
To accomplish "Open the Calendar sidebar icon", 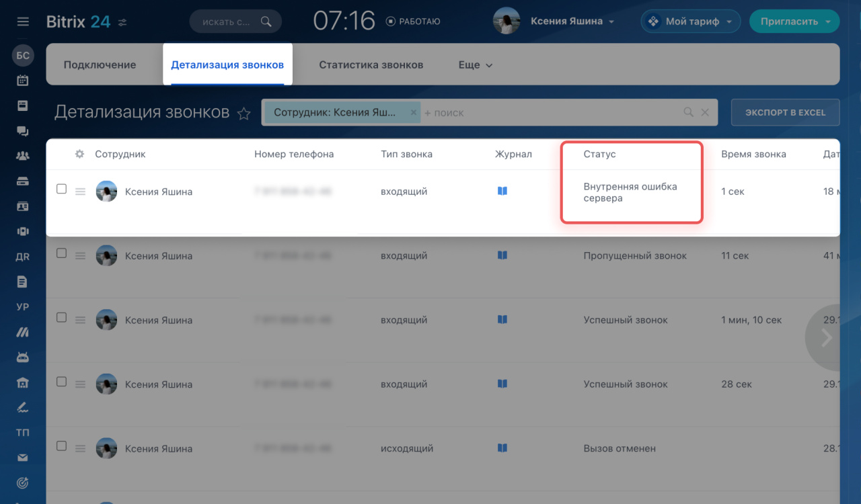I will [x=23, y=81].
